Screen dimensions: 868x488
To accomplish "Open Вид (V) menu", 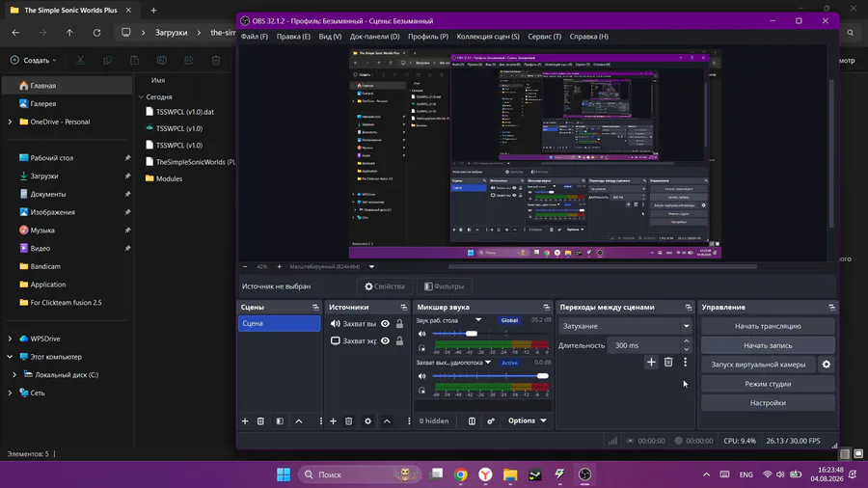I will coord(330,37).
